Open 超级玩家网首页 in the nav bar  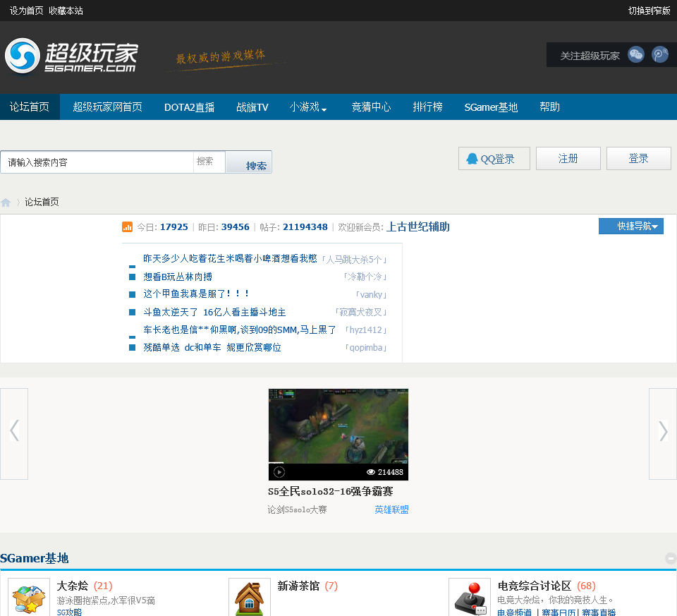[107, 107]
